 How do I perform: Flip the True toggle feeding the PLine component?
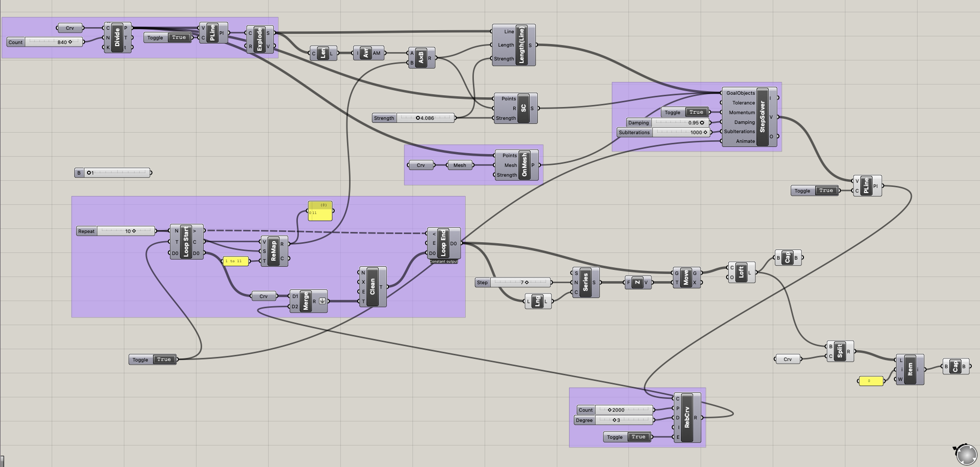825,190
